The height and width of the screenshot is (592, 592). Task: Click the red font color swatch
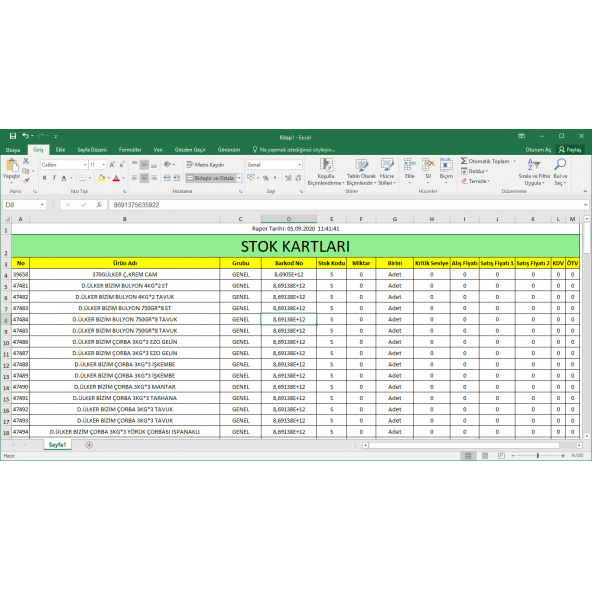(116, 178)
